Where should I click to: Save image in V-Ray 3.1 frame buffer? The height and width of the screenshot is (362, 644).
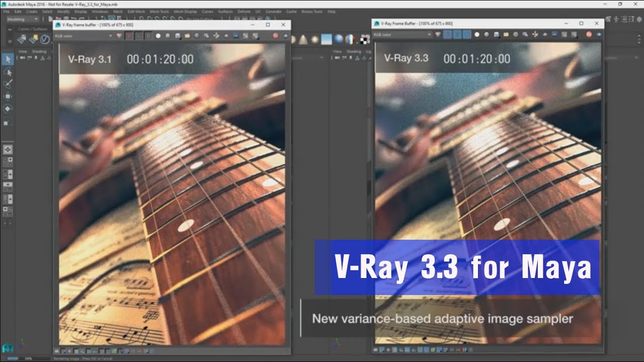[178, 36]
